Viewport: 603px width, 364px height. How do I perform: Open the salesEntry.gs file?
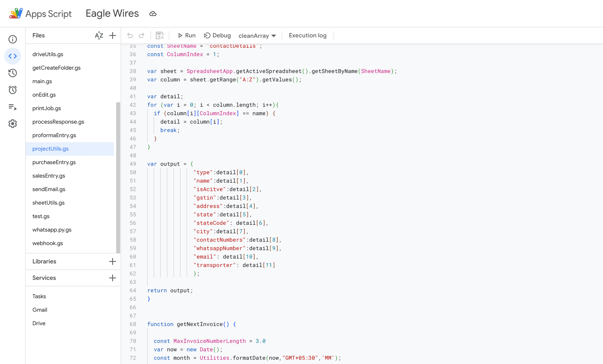click(49, 176)
